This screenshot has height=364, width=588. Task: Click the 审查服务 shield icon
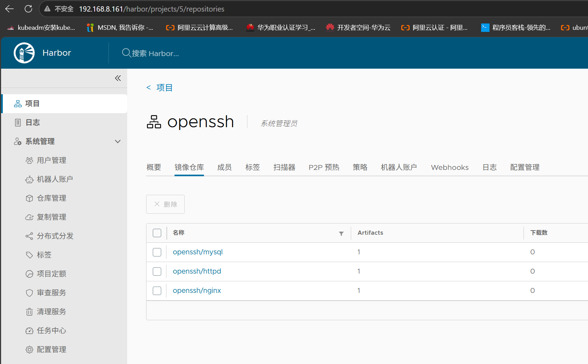pos(29,293)
